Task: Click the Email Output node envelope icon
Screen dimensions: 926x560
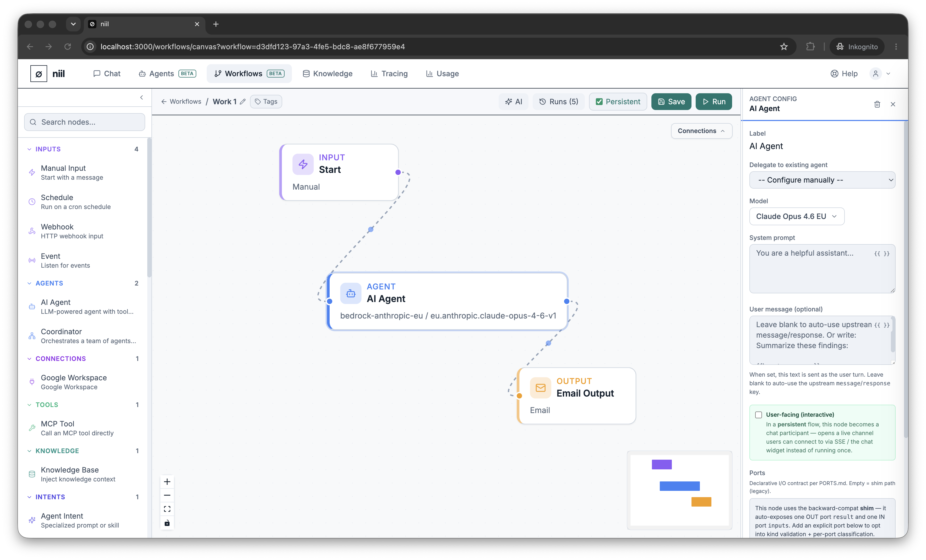Action: [540, 388]
